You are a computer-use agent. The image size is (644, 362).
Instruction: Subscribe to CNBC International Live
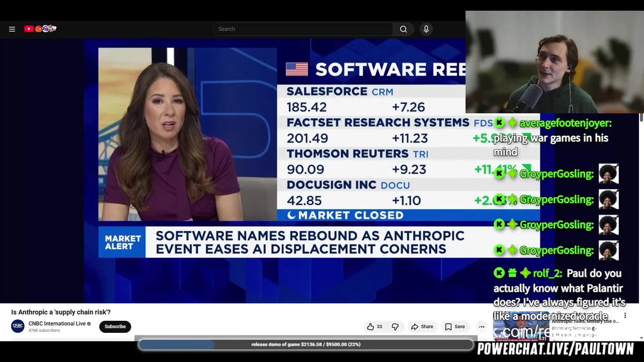[x=115, y=327]
